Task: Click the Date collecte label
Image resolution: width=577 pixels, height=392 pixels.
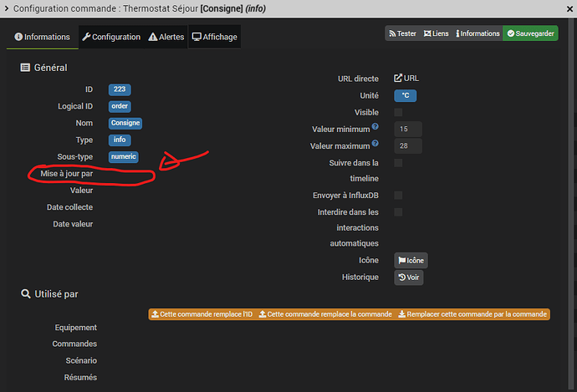Action: click(69, 207)
